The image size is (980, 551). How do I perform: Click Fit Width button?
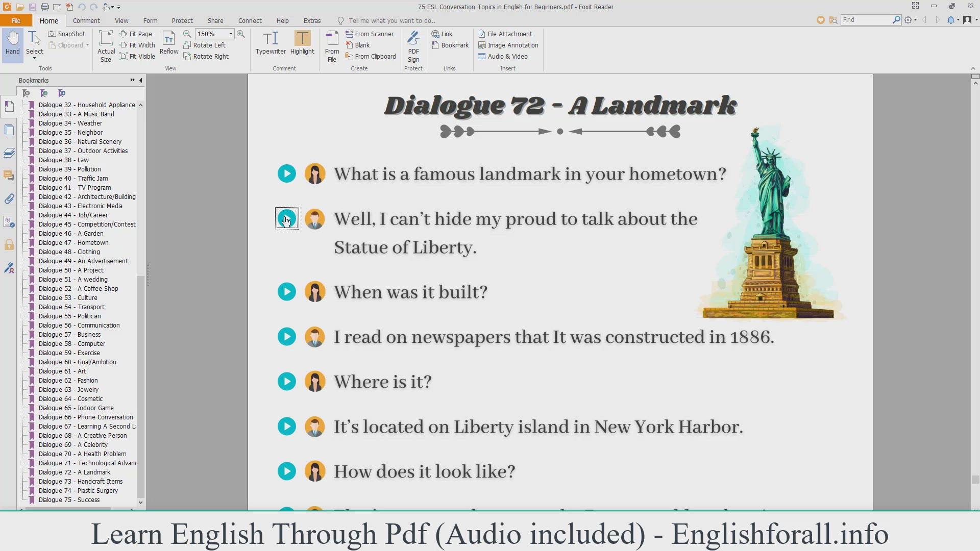click(137, 45)
